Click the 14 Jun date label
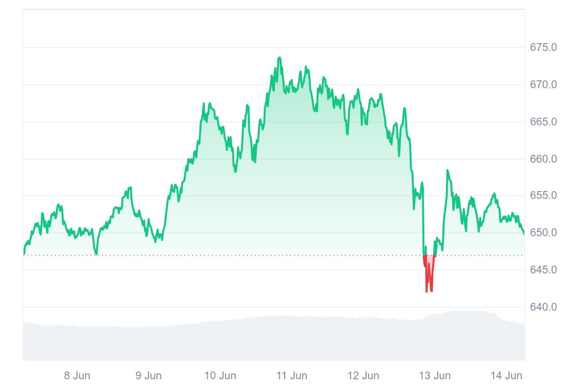The width and height of the screenshot is (588, 392). 506,376
